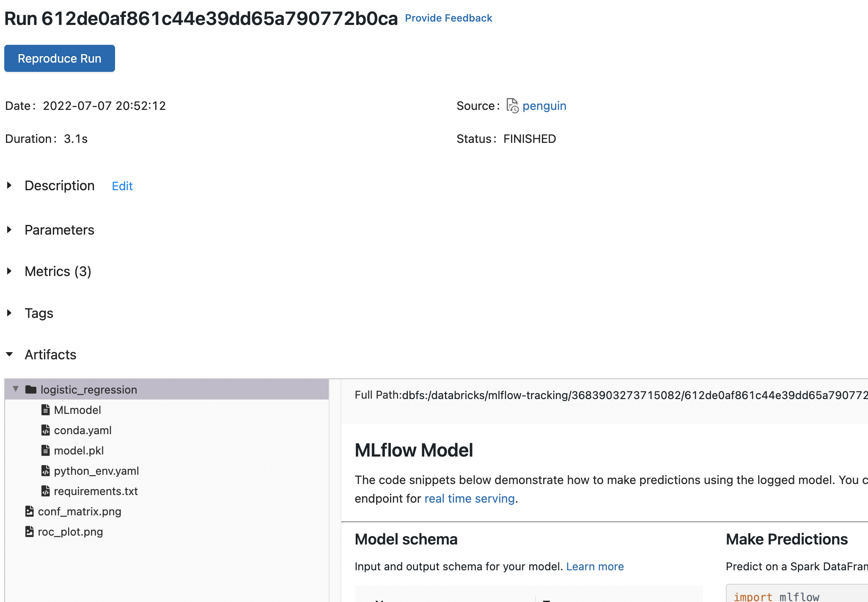
Task: Click the model.pkl file icon
Action: (45, 450)
